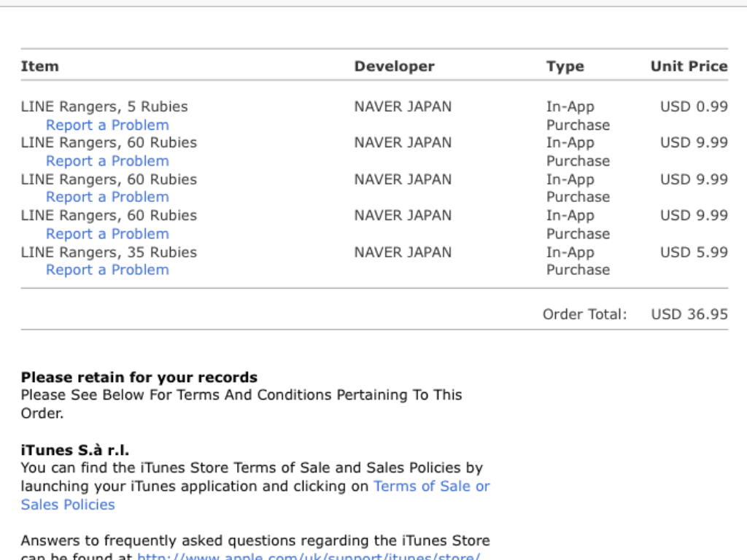Viewport: 747px width, 560px height.
Task: Report a problem for the first 60 Rubies purchase
Action: (x=107, y=160)
